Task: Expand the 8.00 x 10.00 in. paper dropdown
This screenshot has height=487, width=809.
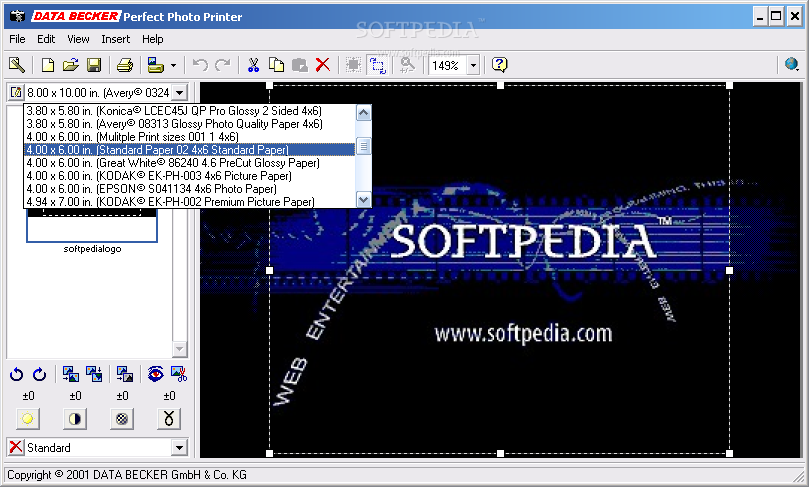Action: (x=180, y=93)
